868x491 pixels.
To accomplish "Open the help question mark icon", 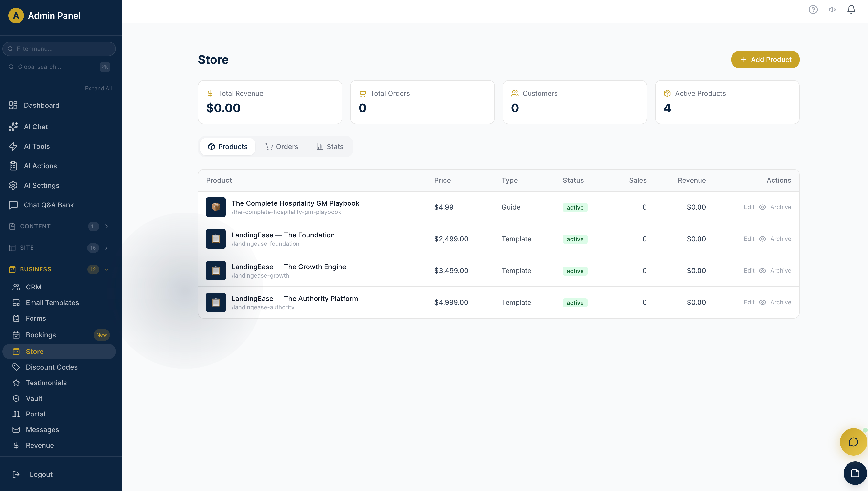I will (x=813, y=10).
